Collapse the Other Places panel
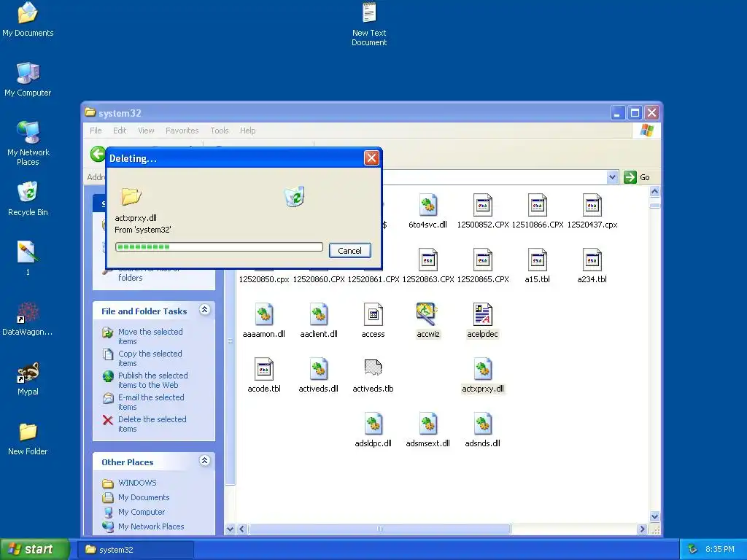 coord(205,461)
